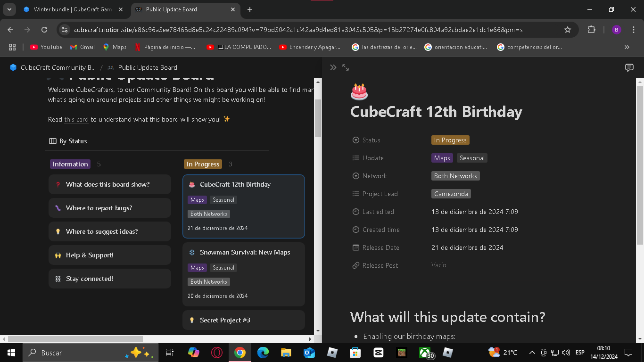
Task: Select the Public Update Board tab
Action: 185,9
